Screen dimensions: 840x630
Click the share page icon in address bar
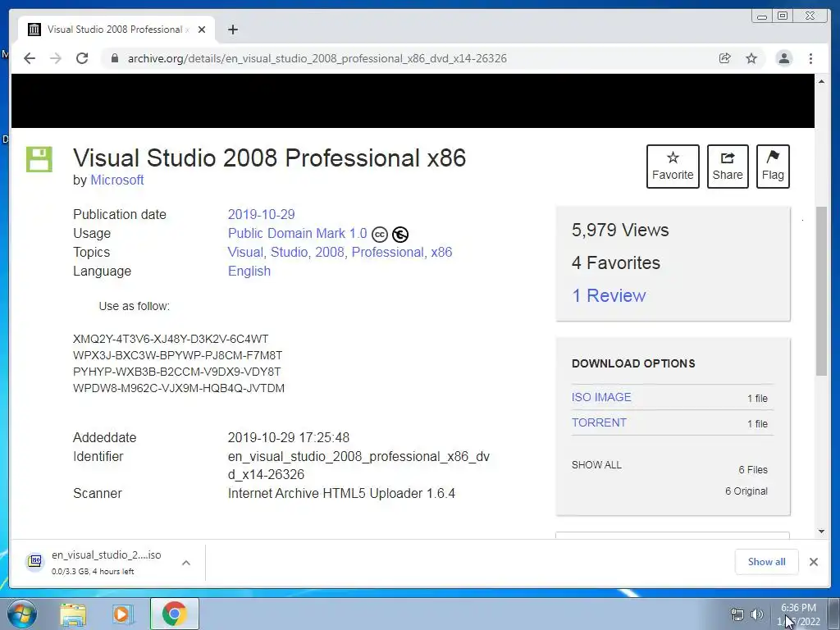pos(725,58)
